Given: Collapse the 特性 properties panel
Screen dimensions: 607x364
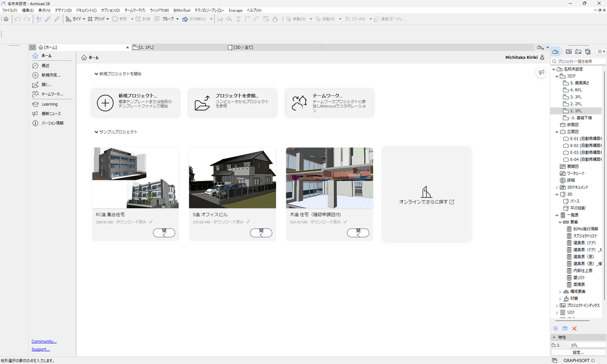Looking at the screenshot, I should click(x=554, y=337).
